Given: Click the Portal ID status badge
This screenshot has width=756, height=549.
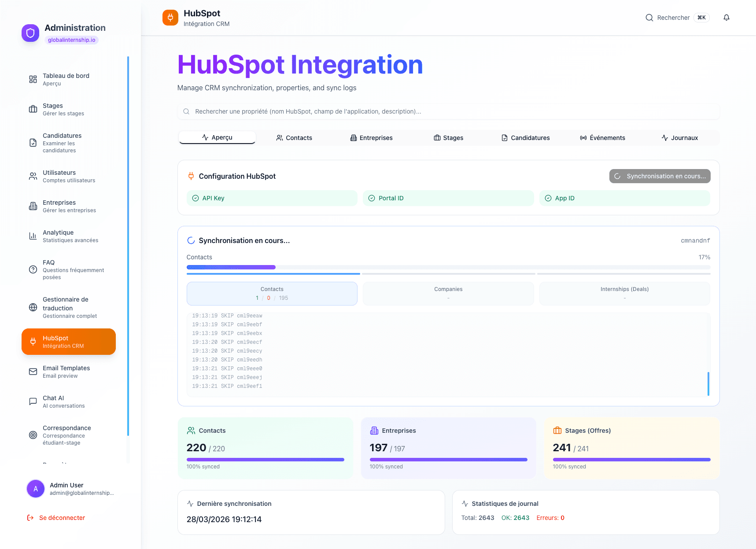Looking at the screenshot, I should pyautogui.click(x=448, y=198).
